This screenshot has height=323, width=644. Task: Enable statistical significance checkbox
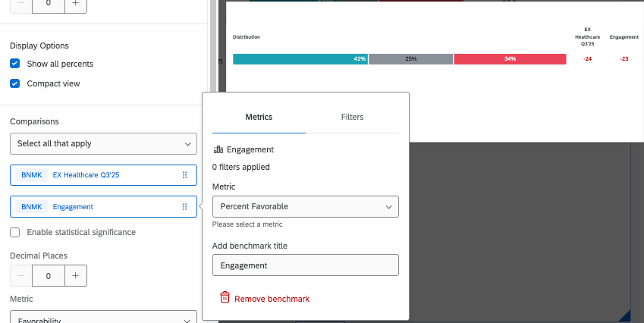[14, 232]
